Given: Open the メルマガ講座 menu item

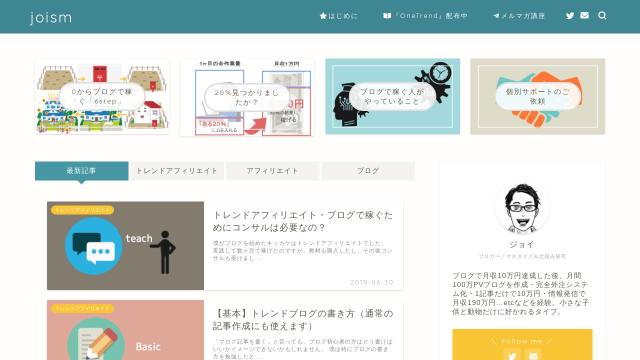Looking at the screenshot, I should coord(519,16).
